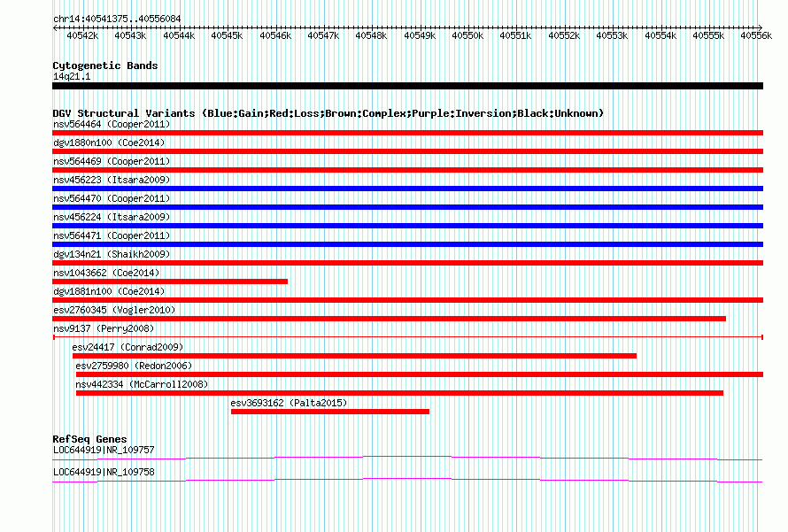This screenshot has width=788, height=532.
Task: Click the red bar under esv2759980
Action: pyautogui.click(x=420, y=374)
